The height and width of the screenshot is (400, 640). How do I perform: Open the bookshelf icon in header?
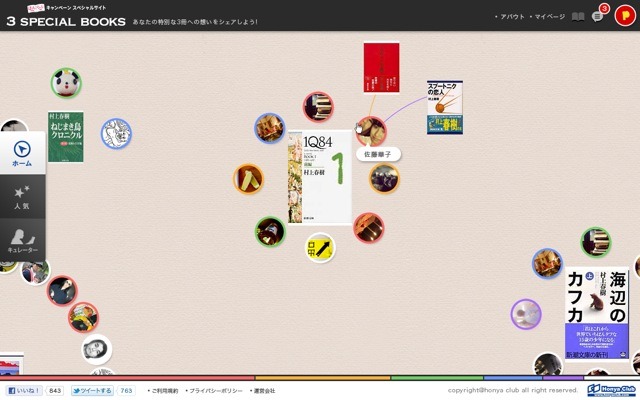(x=578, y=17)
